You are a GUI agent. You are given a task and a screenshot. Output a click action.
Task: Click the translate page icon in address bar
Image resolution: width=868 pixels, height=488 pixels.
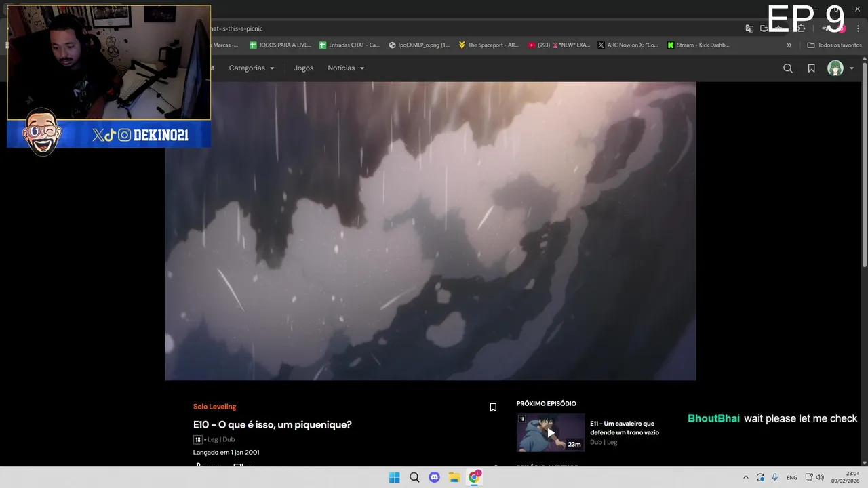749,28
